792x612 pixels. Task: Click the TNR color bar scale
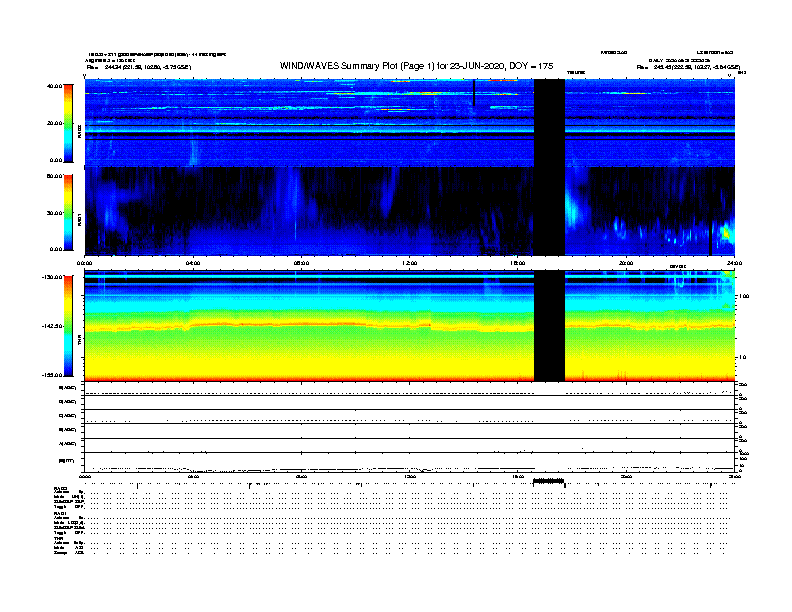point(68,326)
